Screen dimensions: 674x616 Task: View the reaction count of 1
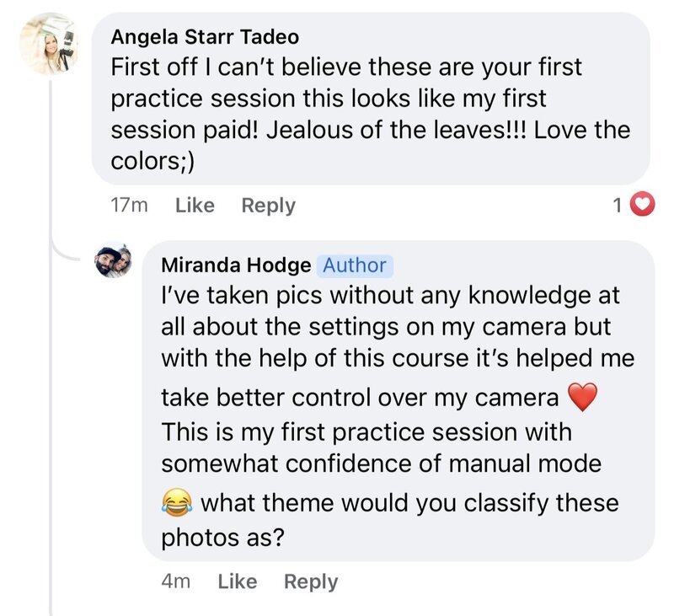pyautogui.click(x=618, y=206)
